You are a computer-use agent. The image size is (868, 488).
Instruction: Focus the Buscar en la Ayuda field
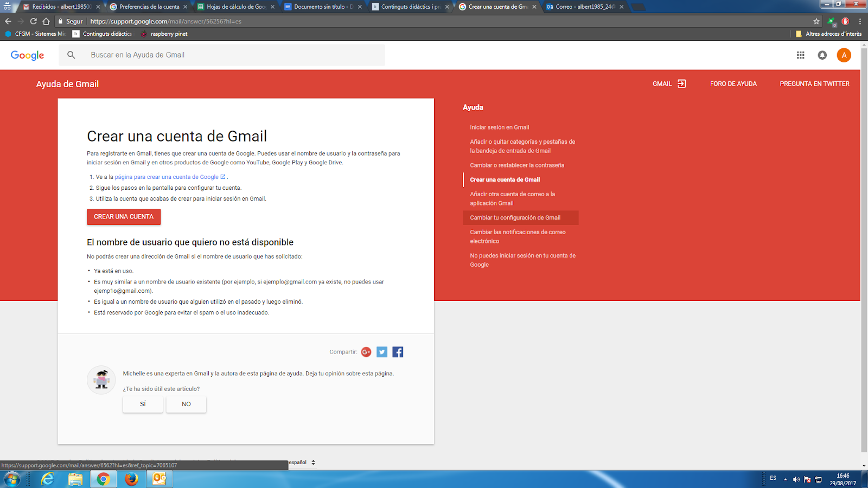click(x=221, y=55)
